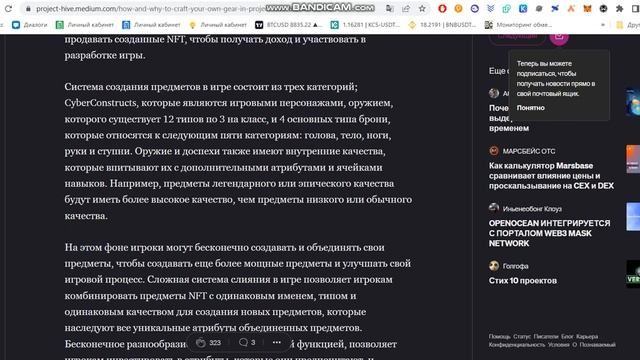640x360 pixels.
Task: Open the Конфиденциальность footer link
Action: pyautogui.click(x=517, y=344)
